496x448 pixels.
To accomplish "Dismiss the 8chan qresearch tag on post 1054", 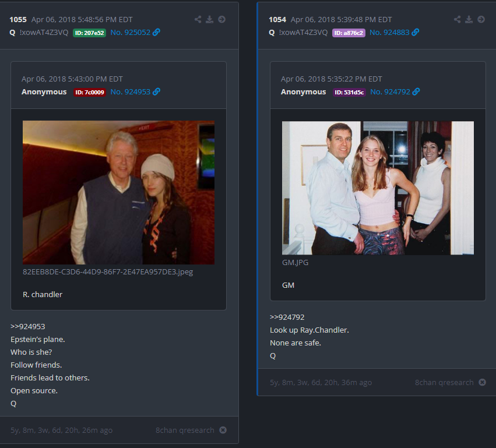I will click(482, 382).
